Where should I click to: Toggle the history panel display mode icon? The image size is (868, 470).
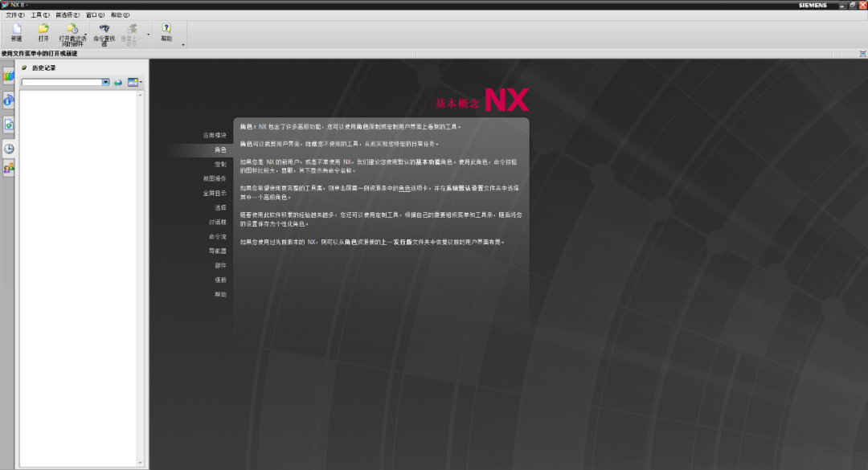point(132,82)
